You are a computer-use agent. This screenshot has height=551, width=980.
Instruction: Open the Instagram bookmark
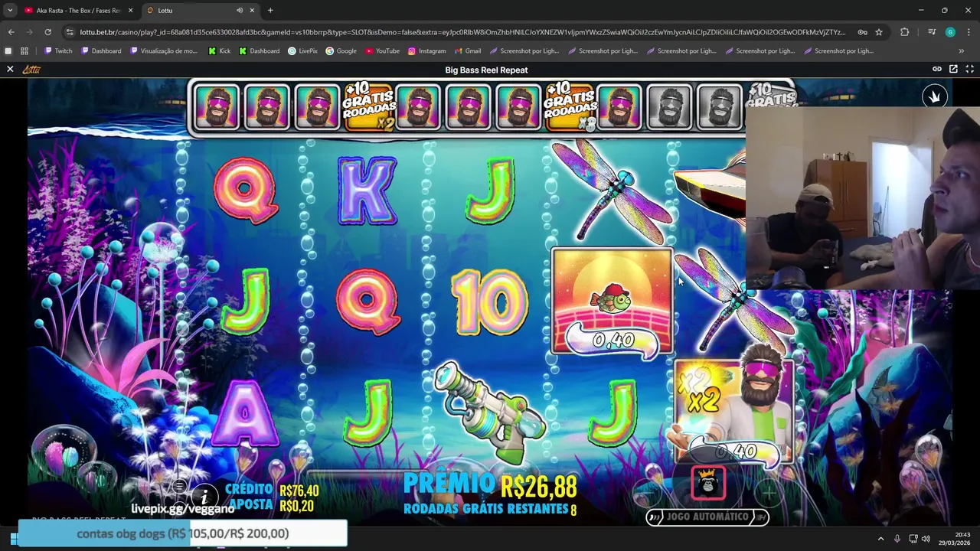[x=426, y=51]
